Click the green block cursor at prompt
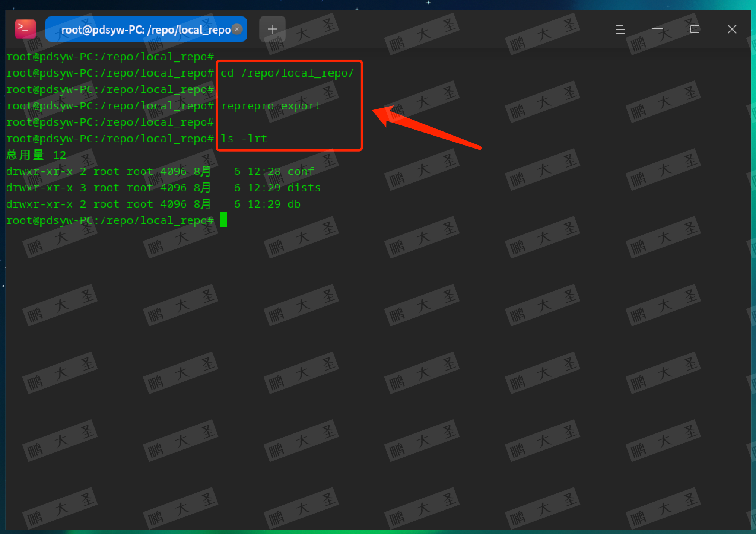This screenshot has height=534, width=756. tap(224, 220)
